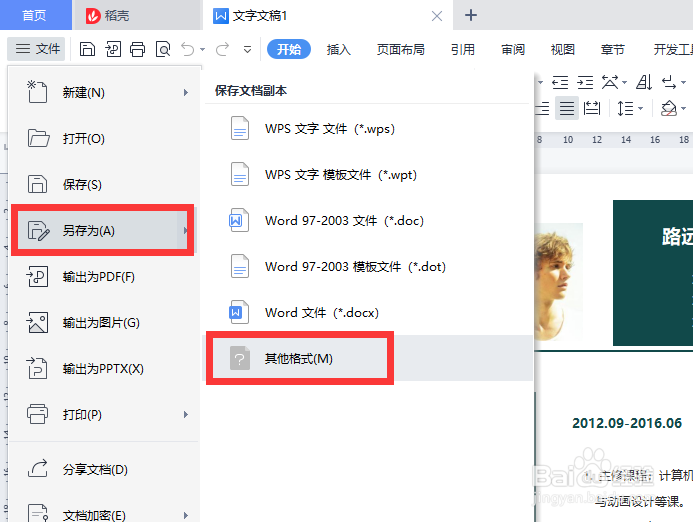Click the Chinese layout ribbon icon
Image resolution: width=693 pixels, height=522 pixels.
pos(610,82)
